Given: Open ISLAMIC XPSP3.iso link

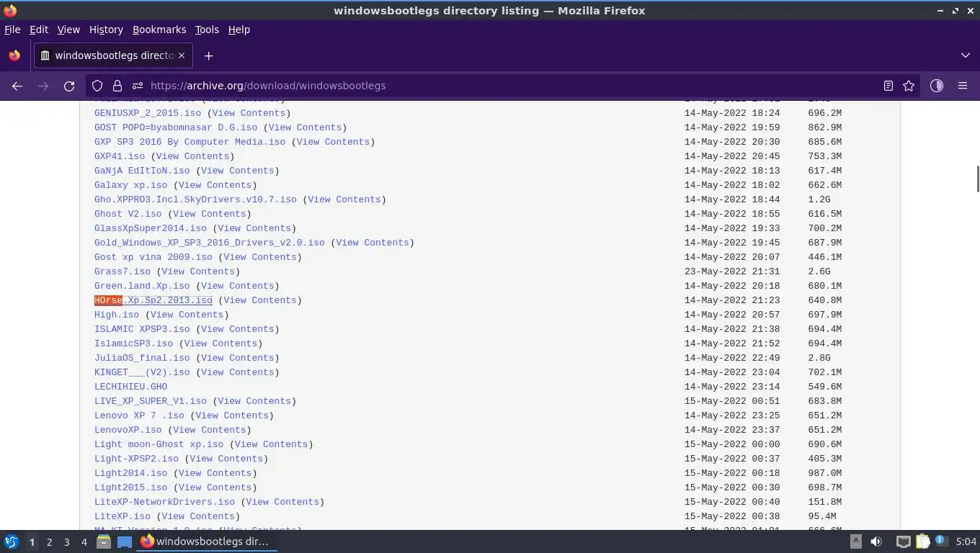Looking at the screenshot, I should click(x=142, y=329).
